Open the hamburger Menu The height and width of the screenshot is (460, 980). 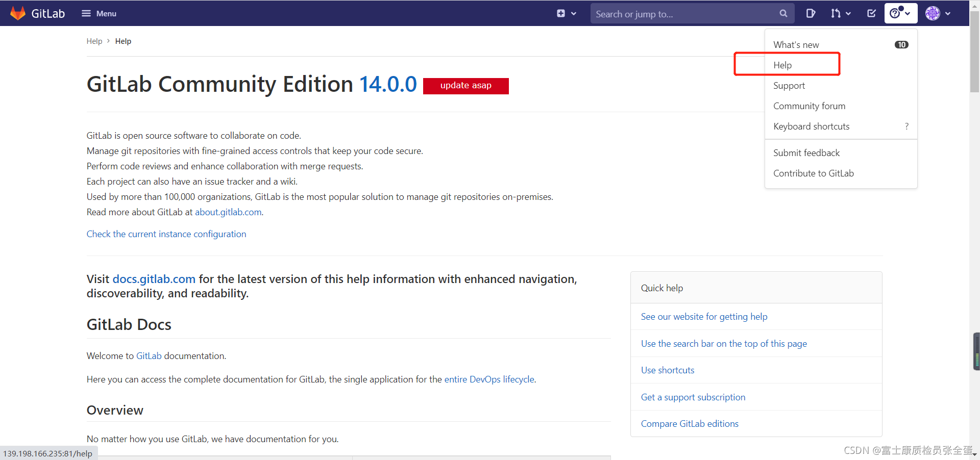click(99, 14)
